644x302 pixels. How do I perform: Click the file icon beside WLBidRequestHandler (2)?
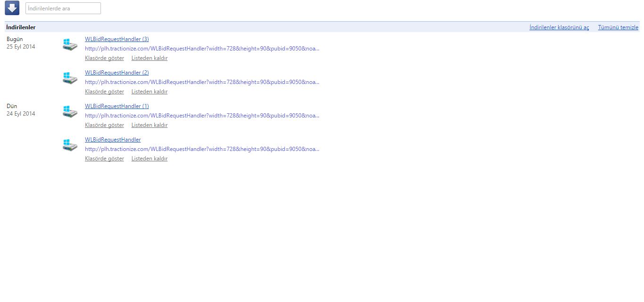70,78
